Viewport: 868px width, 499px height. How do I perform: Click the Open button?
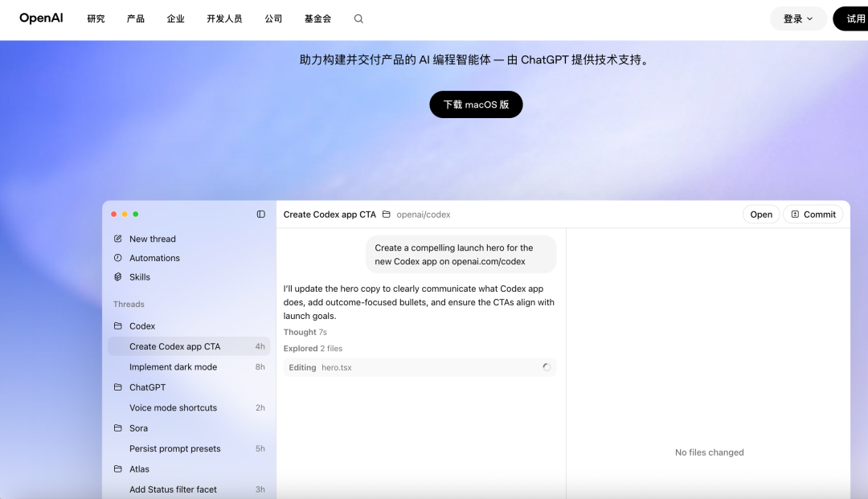coord(761,214)
